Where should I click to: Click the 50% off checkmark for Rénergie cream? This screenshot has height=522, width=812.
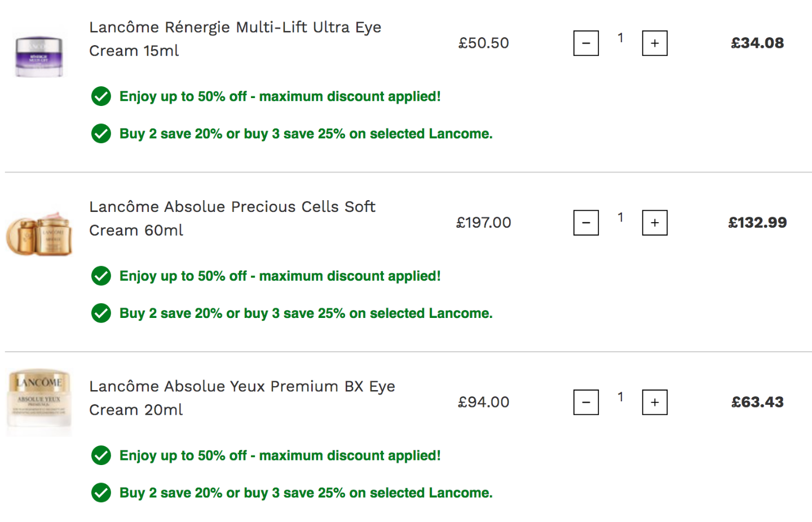pyautogui.click(x=101, y=96)
